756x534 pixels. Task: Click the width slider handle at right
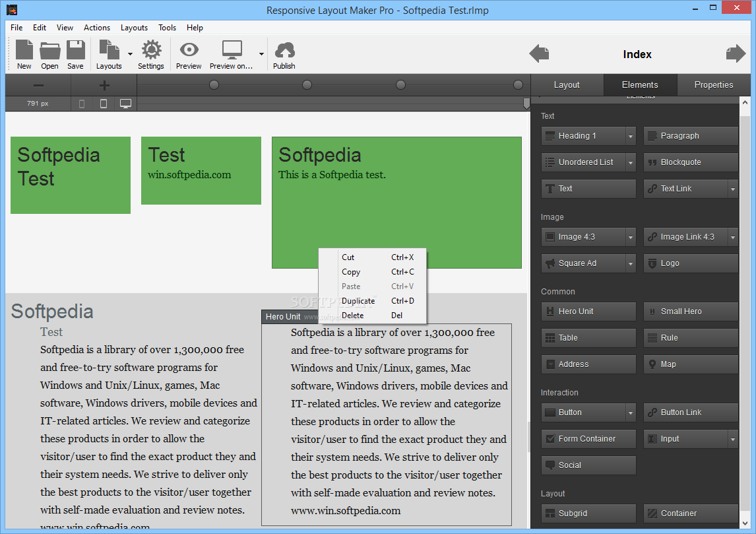(526, 103)
